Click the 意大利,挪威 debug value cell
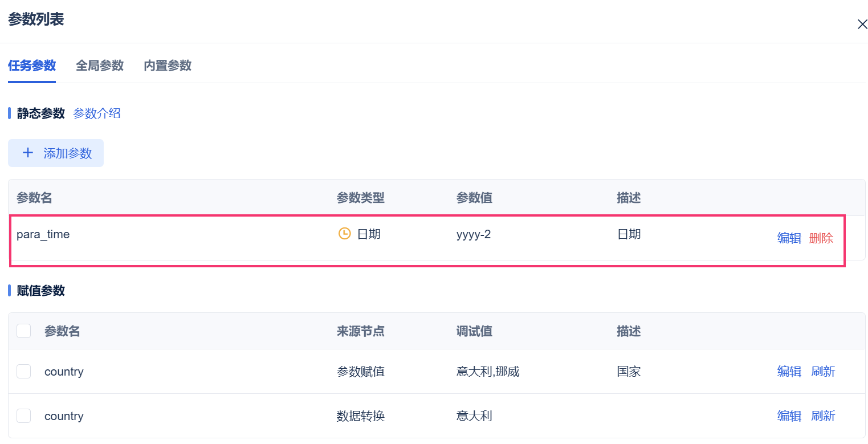The image size is (868, 444). 488,372
